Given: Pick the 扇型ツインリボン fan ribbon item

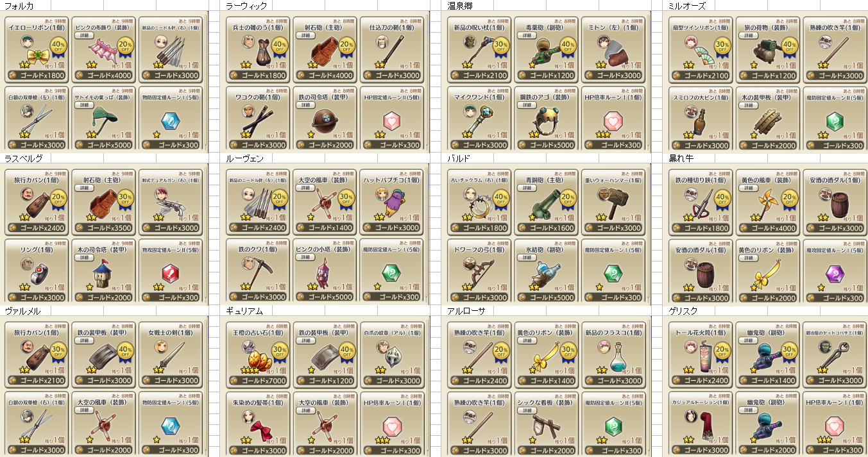Looking at the screenshot, I should (x=701, y=49).
